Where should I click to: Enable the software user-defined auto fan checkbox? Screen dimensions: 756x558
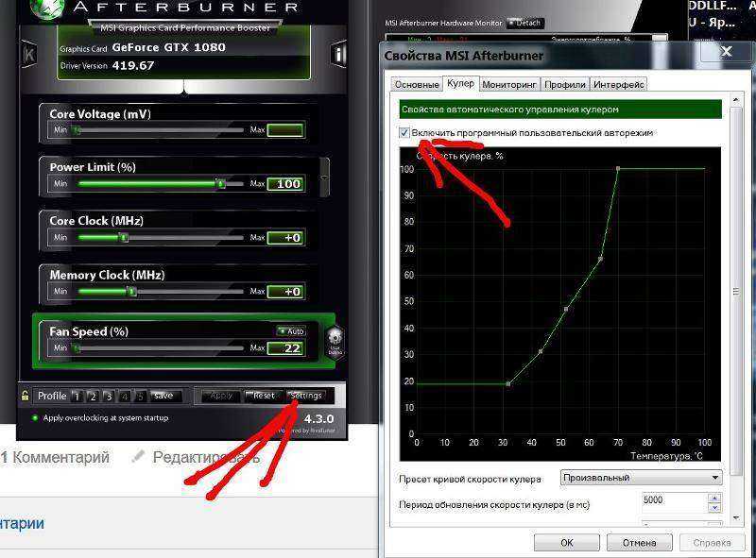(x=404, y=132)
